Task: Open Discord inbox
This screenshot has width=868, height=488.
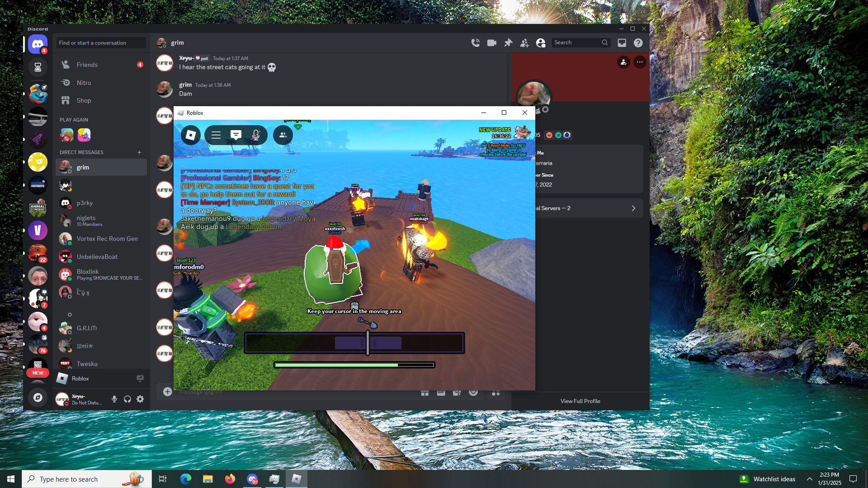Action: coord(622,42)
